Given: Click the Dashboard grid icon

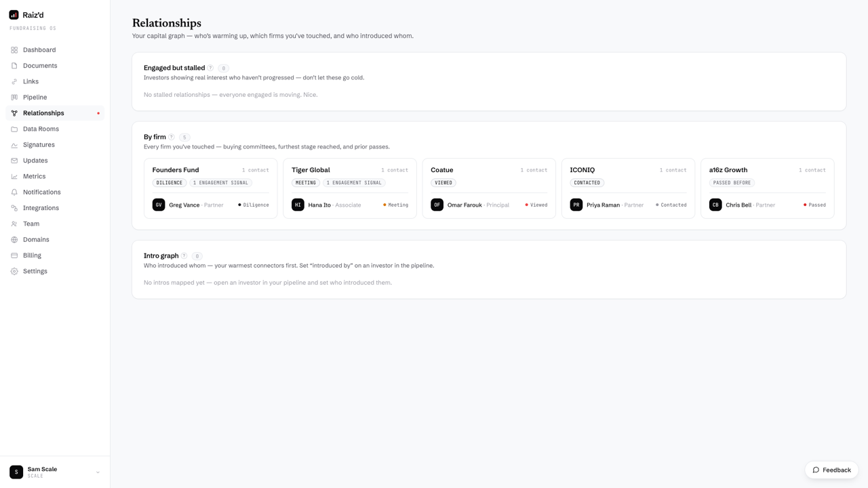Looking at the screenshot, I should pos(14,50).
